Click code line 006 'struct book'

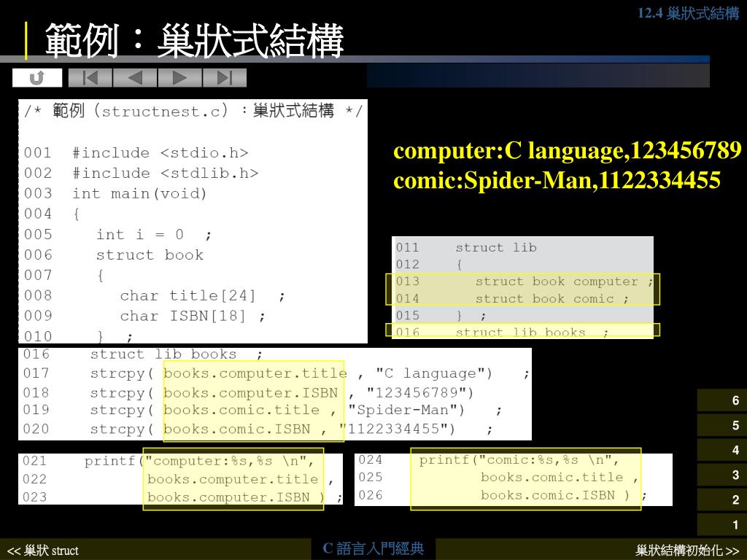click(x=150, y=255)
